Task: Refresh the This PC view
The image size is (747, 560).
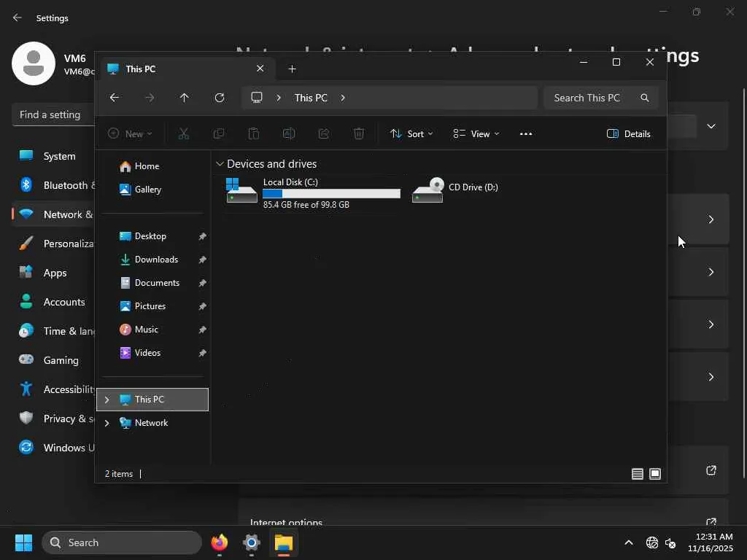Action: click(x=220, y=98)
